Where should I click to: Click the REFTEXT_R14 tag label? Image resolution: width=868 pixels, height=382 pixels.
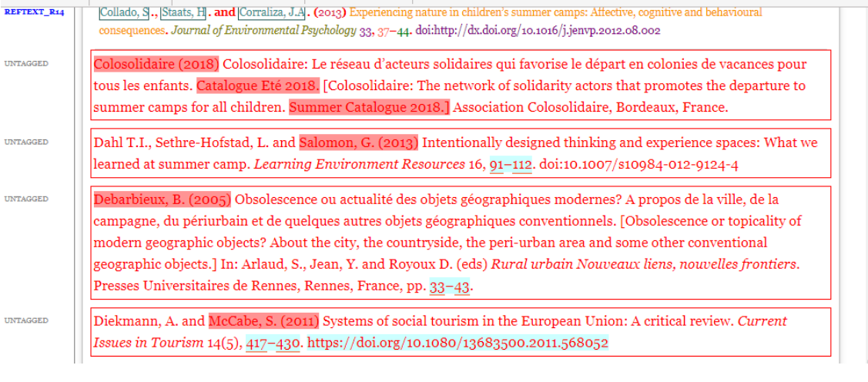[x=34, y=12]
